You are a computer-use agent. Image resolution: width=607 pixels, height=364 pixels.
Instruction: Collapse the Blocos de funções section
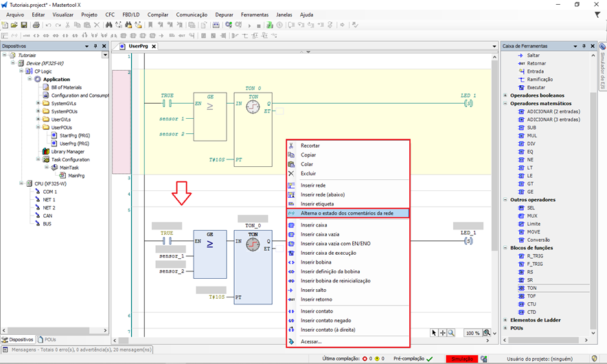505,248
